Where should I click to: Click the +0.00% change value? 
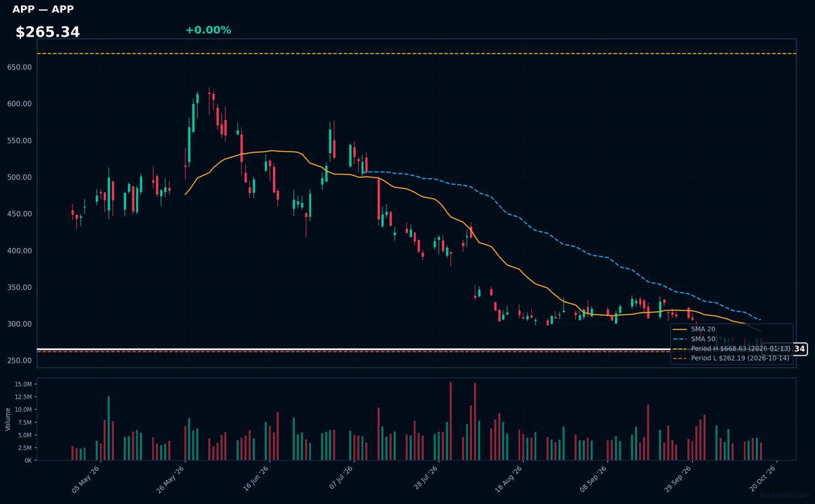[x=208, y=30]
